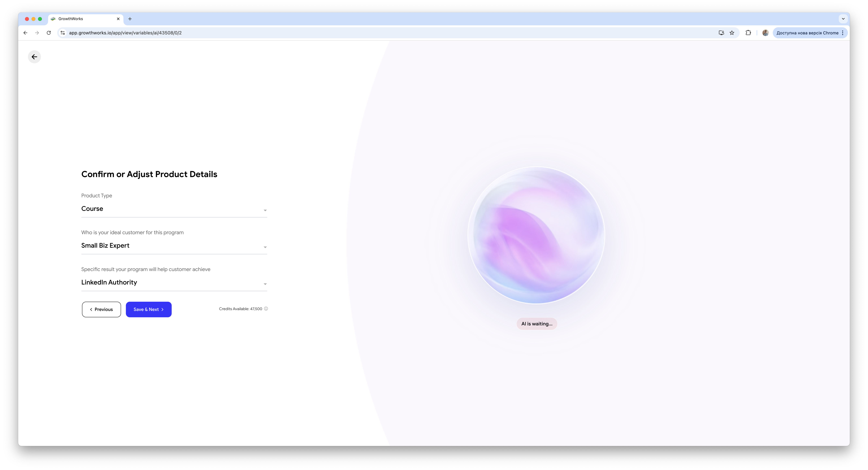Bookmark this page with the star icon
868x470 pixels.
(732, 33)
